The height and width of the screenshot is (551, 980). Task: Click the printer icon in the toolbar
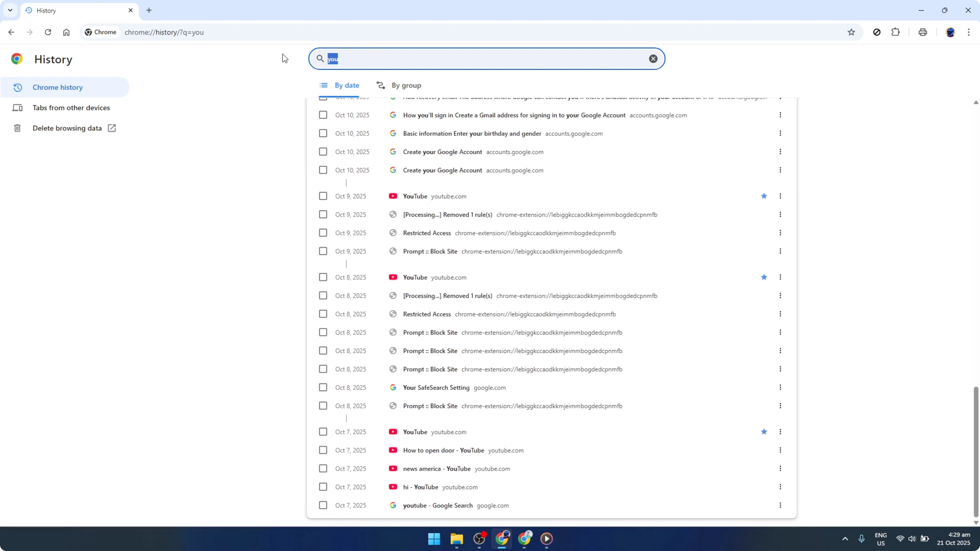[922, 32]
